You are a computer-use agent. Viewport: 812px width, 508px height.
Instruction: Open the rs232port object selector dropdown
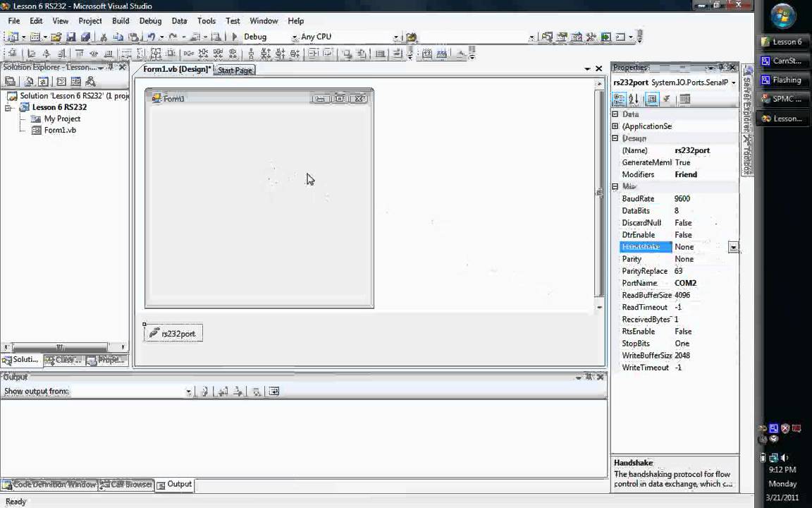[733, 83]
